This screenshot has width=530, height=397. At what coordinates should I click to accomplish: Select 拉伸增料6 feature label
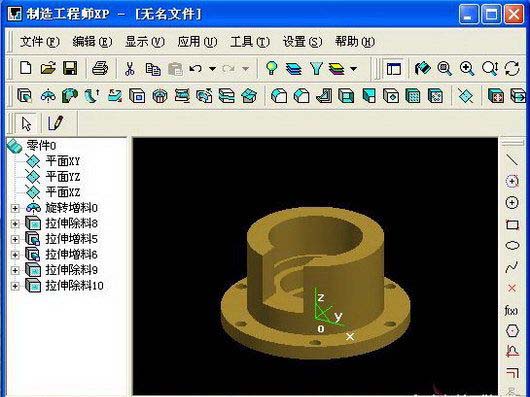pos(71,254)
